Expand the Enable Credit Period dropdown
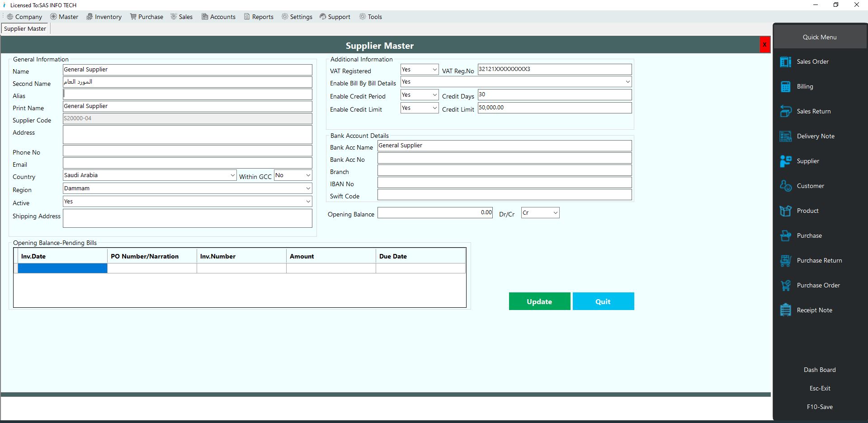Image resolution: width=868 pixels, height=423 pixels. pyautogui.click(x=434, y=95)
